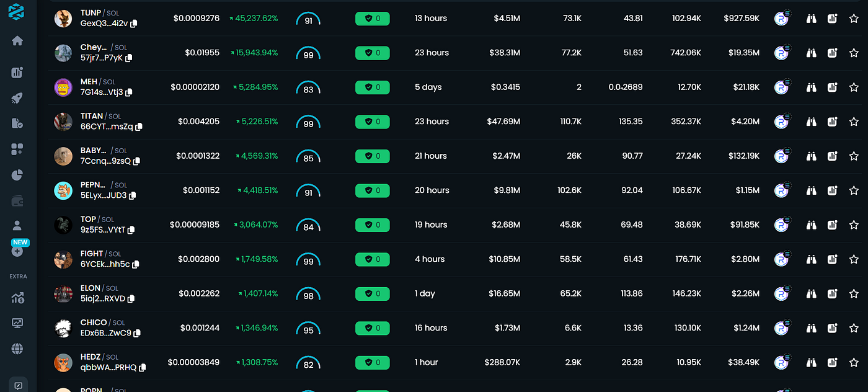Screen dimensions: 868x392
Task: Open the pie chart icon in sidebar
Action: (x=17, y=175)
